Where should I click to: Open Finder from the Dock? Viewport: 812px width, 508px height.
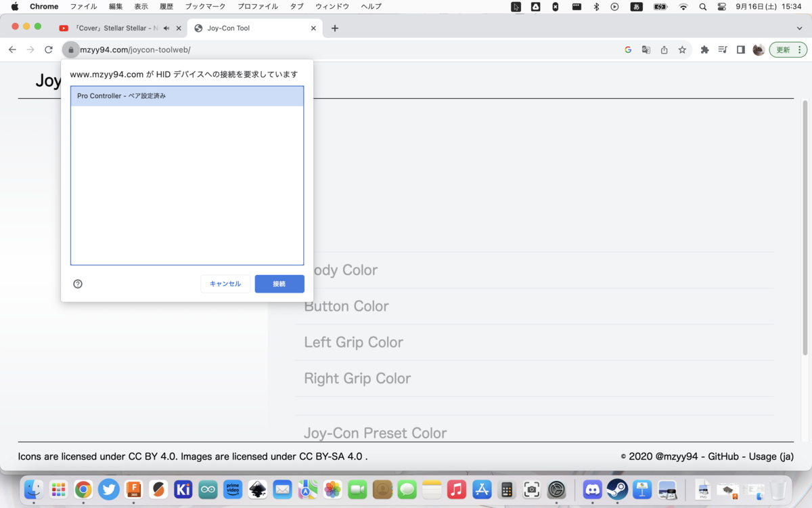tap(33, 489)
